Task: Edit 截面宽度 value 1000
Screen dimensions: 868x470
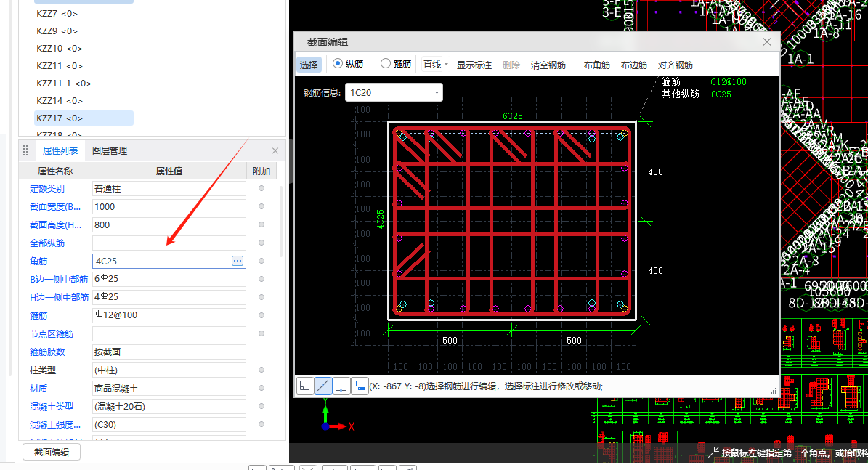Action: pyautogui.click(x=169, y=206)
